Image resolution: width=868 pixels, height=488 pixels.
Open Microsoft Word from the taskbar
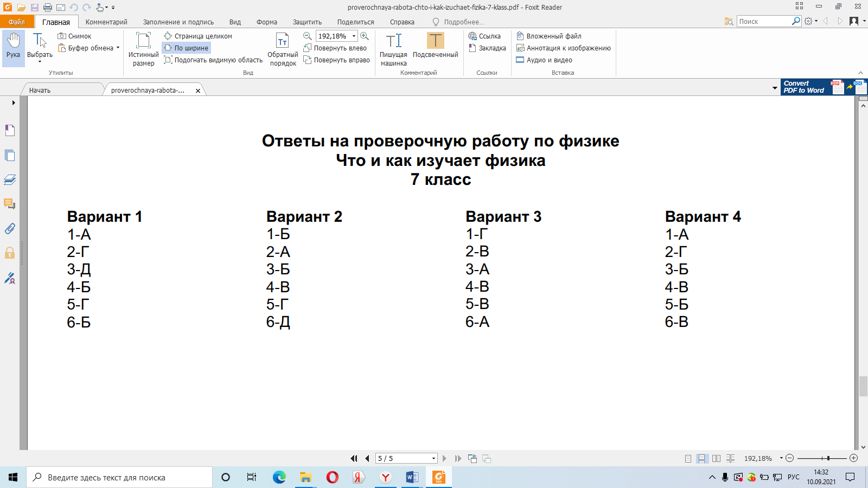[412, 477]
